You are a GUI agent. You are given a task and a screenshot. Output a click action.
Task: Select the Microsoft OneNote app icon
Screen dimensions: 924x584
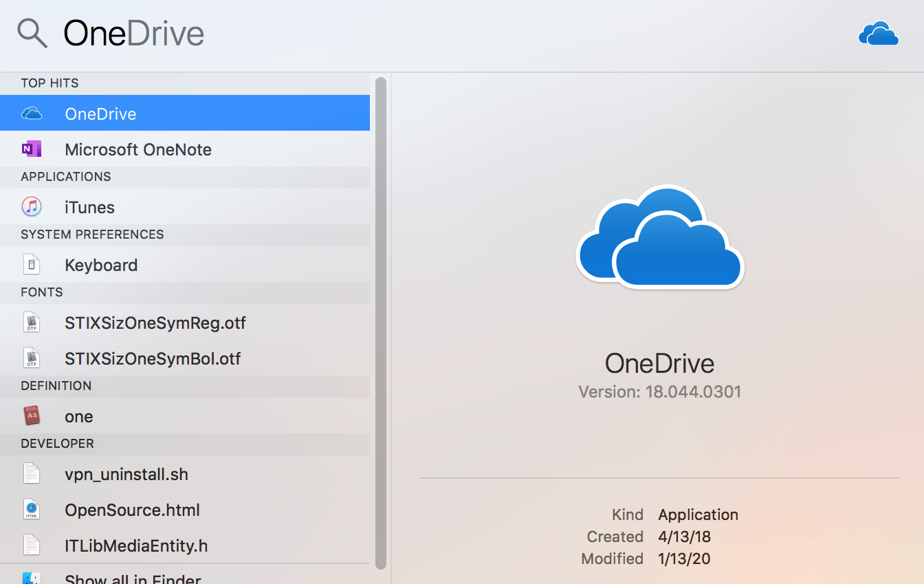(32, 149)
